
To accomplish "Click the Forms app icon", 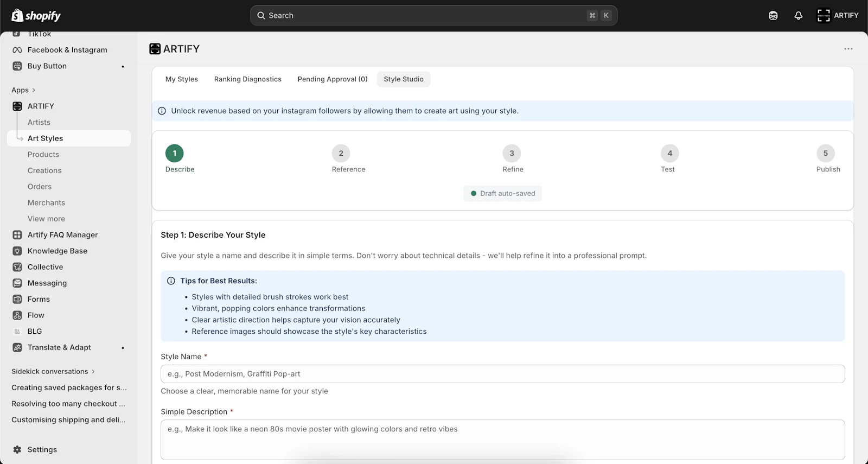I will [17, 300].
